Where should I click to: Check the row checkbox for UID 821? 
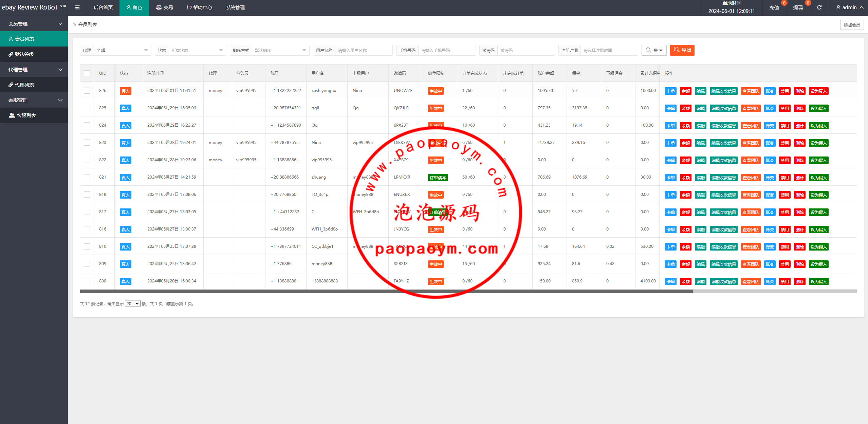point(87,177)
